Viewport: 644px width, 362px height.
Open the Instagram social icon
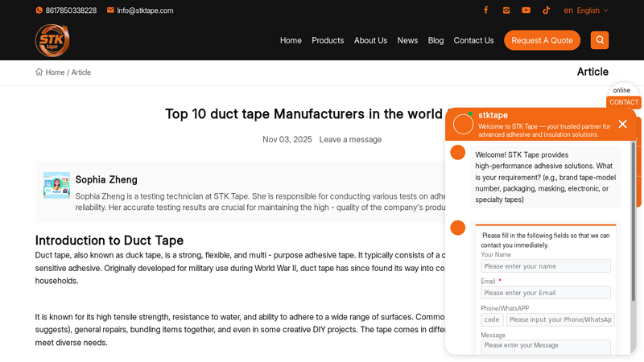506,10
